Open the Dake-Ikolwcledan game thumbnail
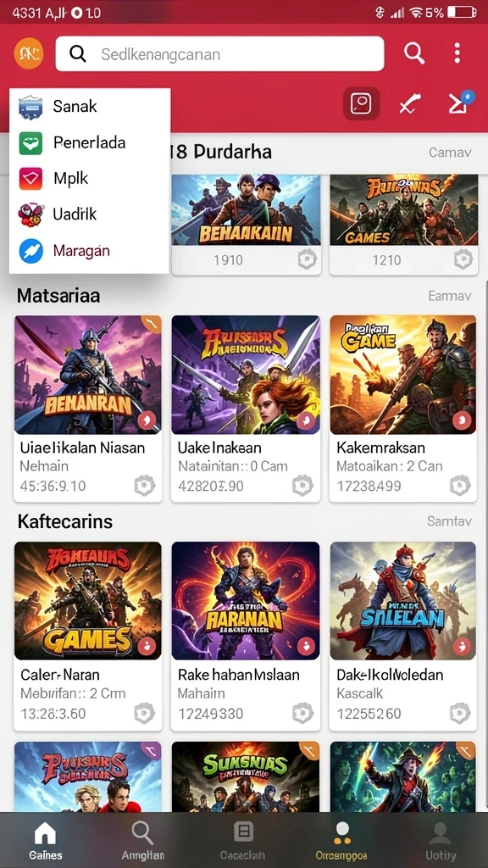 (x=402, y=601)
